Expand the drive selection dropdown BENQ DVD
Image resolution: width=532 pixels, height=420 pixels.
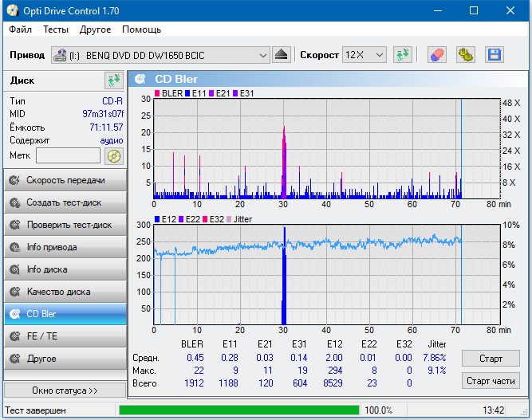263,55
